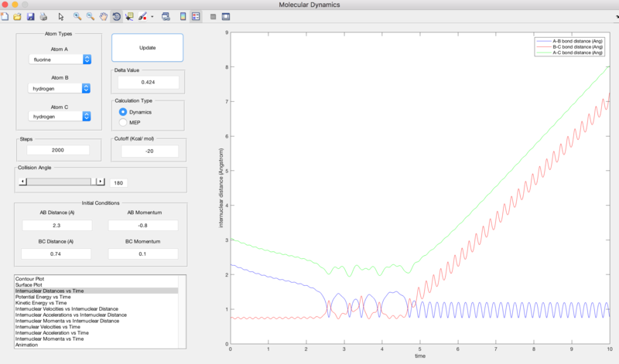The width and height of the screenshot is (619, 364).
Task: Click the Steps input field
Action: (57, 150)
